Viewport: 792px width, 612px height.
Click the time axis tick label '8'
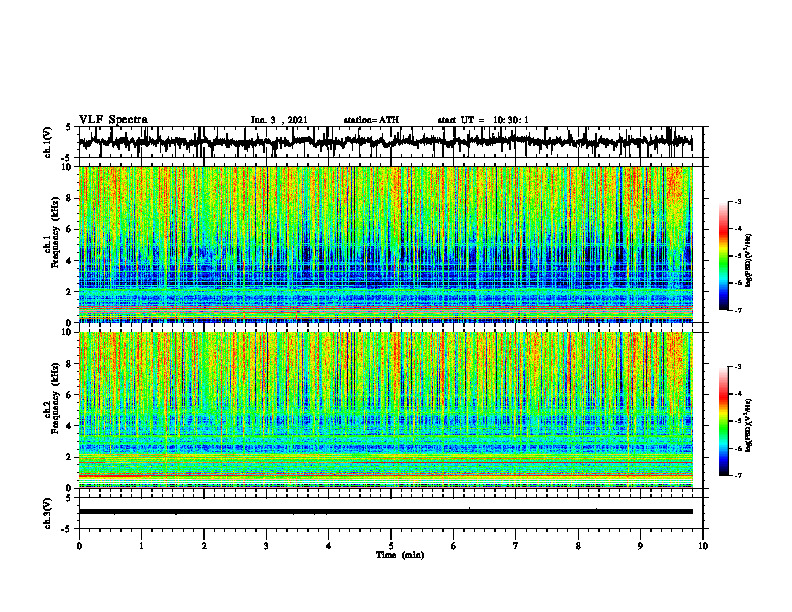[578, 546]
